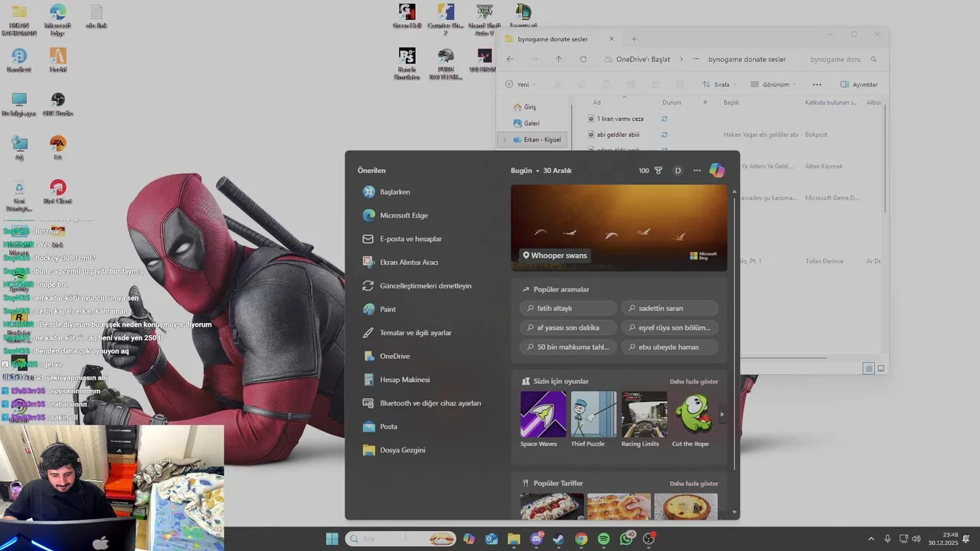This screenshot has height=551, width=980.
Task: Sort by the Durum column header
Action: [x=671, y=103]
